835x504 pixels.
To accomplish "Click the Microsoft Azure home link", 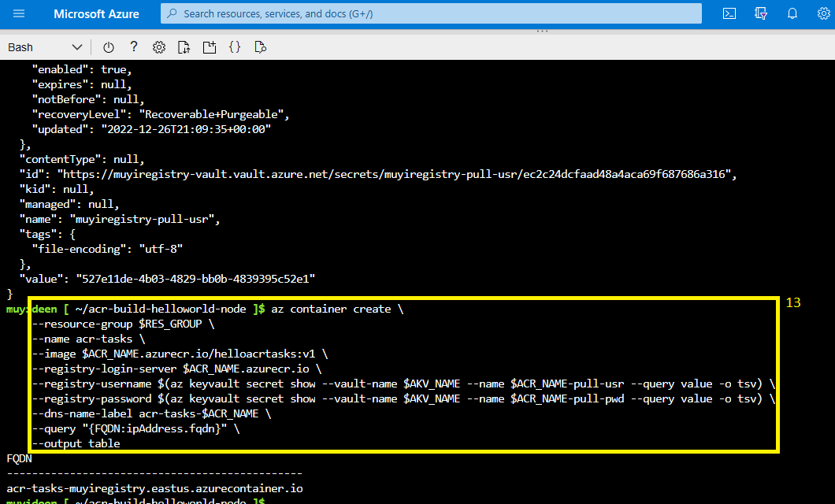I will click(96, 14).
